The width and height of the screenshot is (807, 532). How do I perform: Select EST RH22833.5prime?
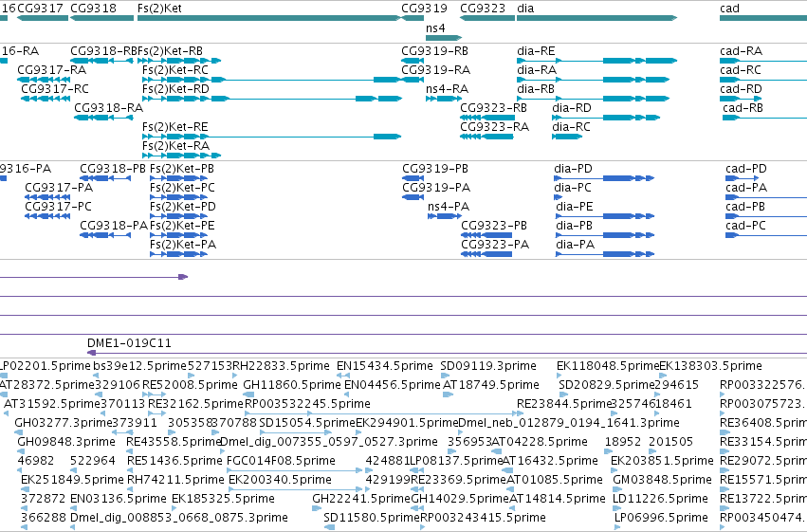281,366
